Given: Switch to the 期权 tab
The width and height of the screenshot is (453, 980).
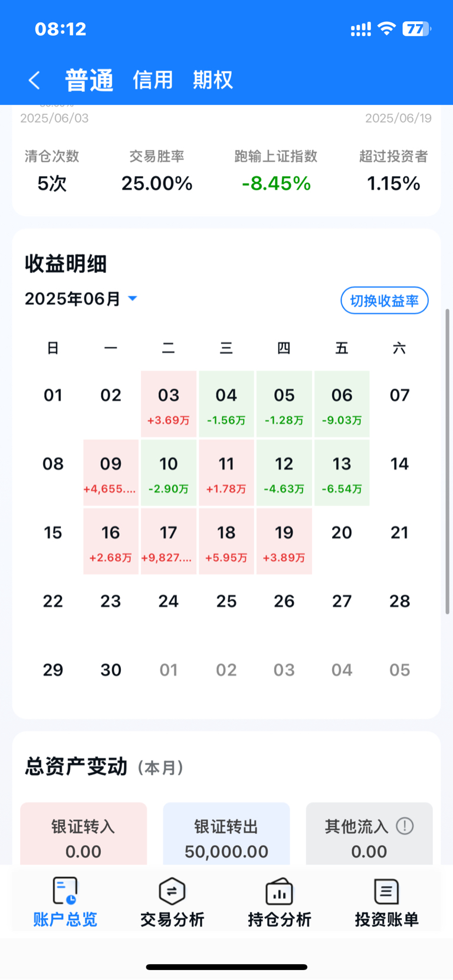Looking at the screenshot, I should coord(213,80).
